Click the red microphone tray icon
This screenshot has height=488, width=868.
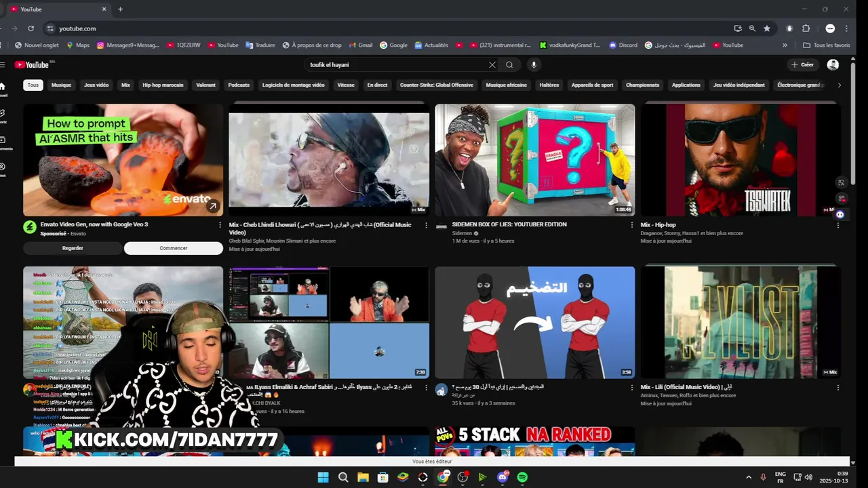(x=764, y=477)
